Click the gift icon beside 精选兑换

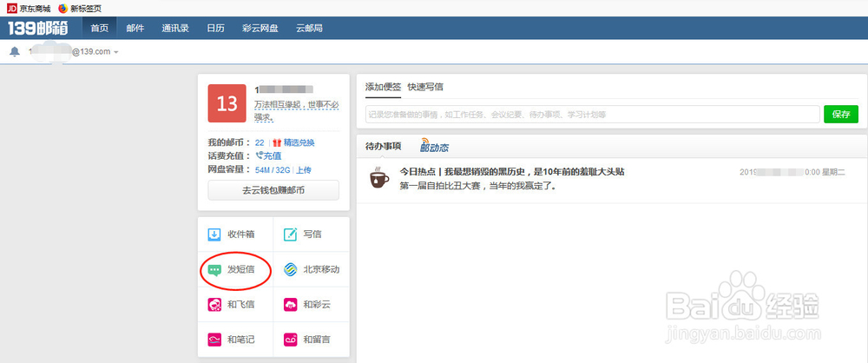(278, 142)
